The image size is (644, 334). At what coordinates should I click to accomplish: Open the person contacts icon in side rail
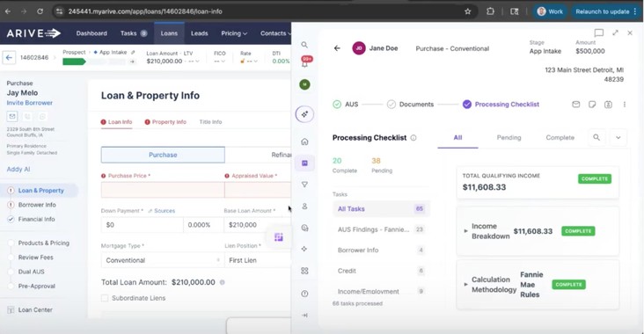pos(304,206)
